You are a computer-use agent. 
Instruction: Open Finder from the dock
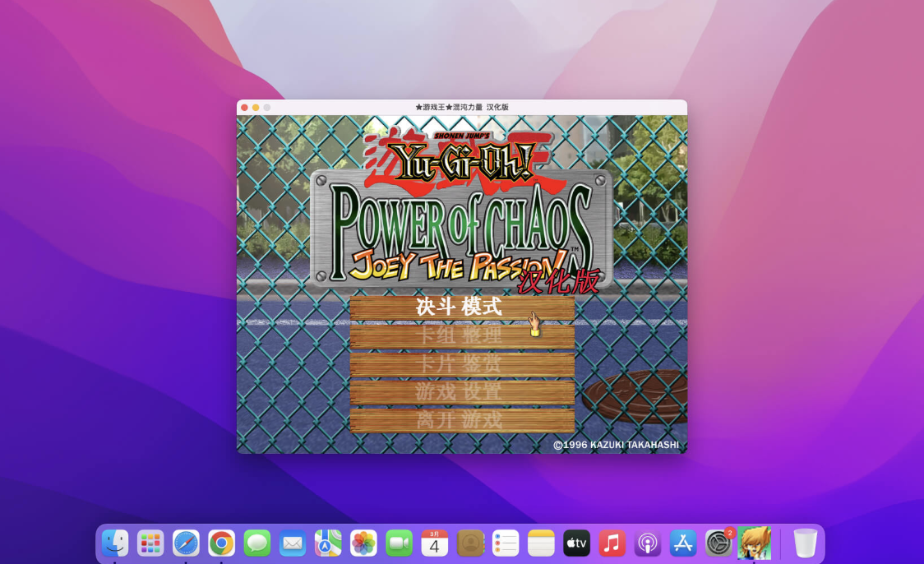115,543
